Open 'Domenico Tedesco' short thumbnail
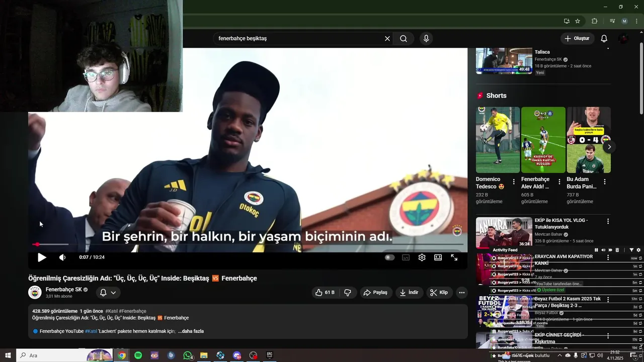Image resolution: width=644 pixels, height=362 pixels. click(x=498, y=140)
